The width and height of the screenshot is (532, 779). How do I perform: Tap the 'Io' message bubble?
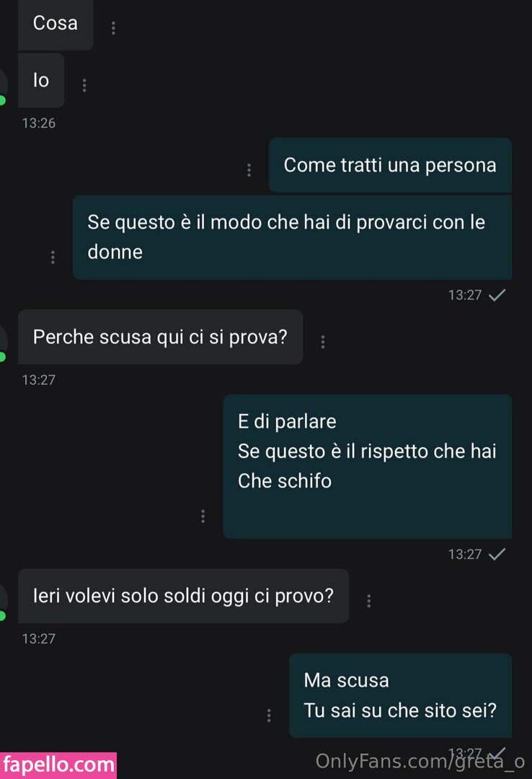[x=41, y=80]
